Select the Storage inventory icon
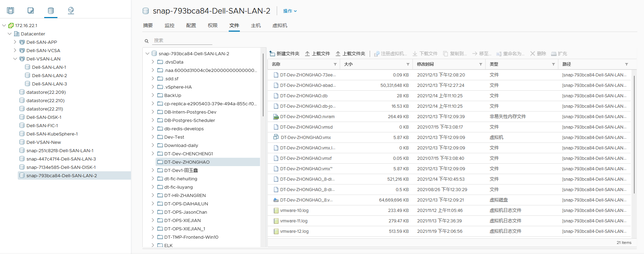The width and height of the screenshot is (644, 254). [x=51, y=10]
